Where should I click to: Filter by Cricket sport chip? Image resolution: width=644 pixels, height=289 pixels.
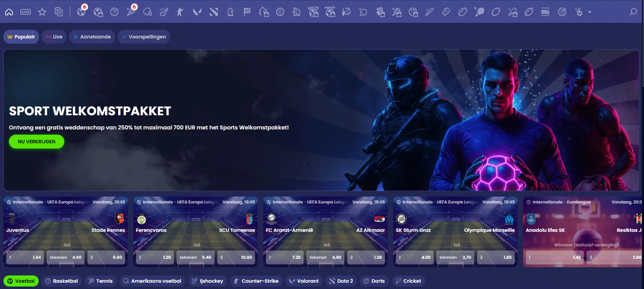408,281
